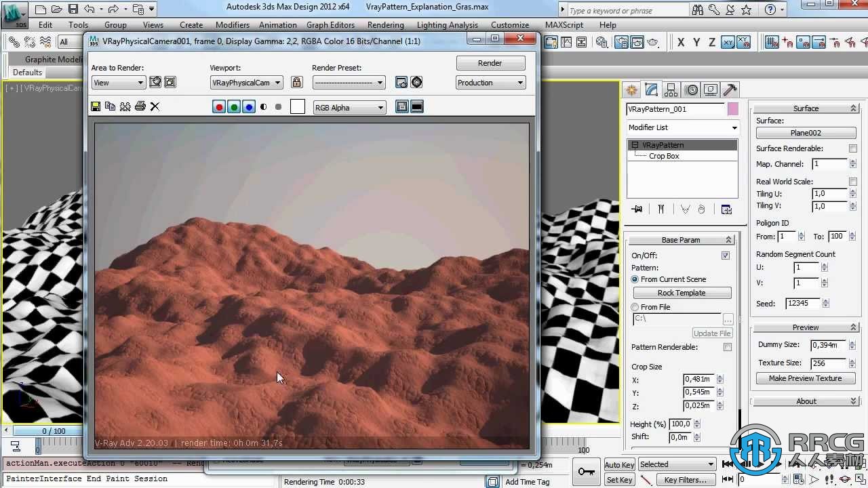Open the Production render mode dropdown
The image size is (868, 488).
pos(490,83)
